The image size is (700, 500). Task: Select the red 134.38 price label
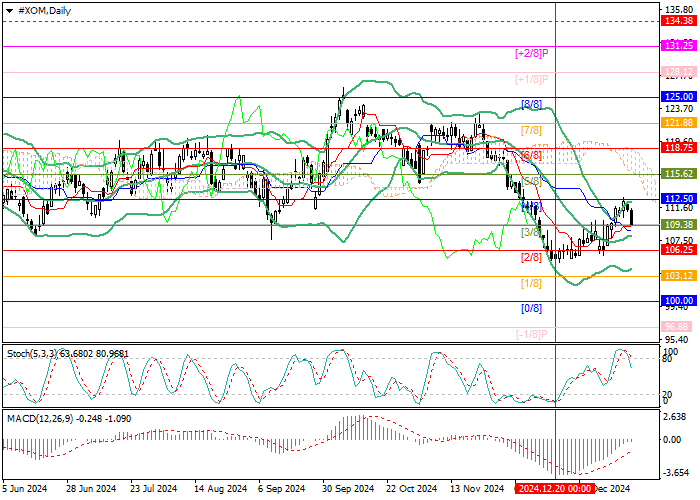pos(679,30)
